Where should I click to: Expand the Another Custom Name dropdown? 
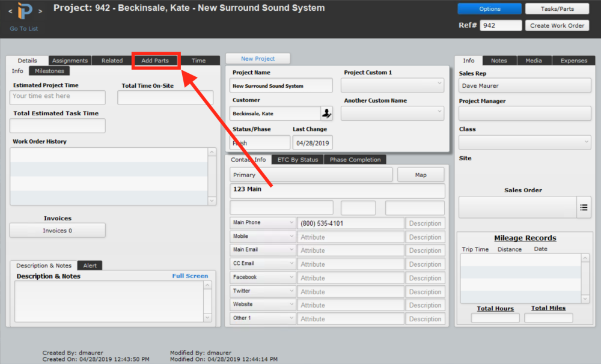click(x=392, y=114)
